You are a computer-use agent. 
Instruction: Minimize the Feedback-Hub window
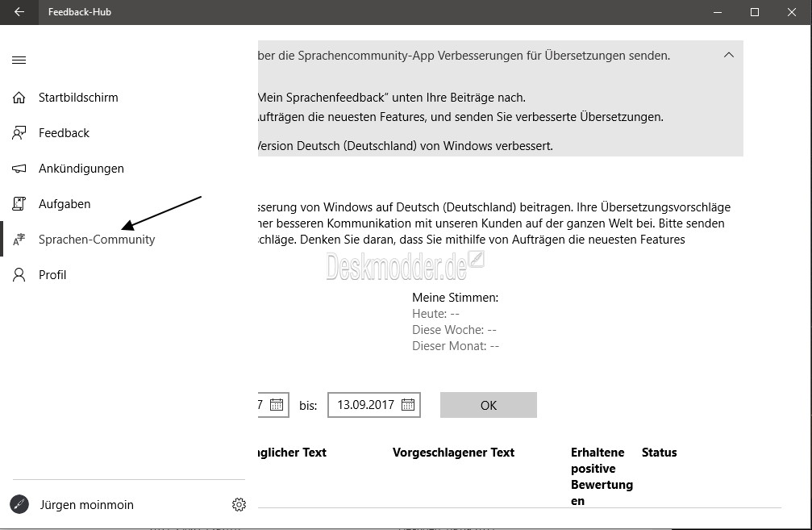(x=717, y=12)
